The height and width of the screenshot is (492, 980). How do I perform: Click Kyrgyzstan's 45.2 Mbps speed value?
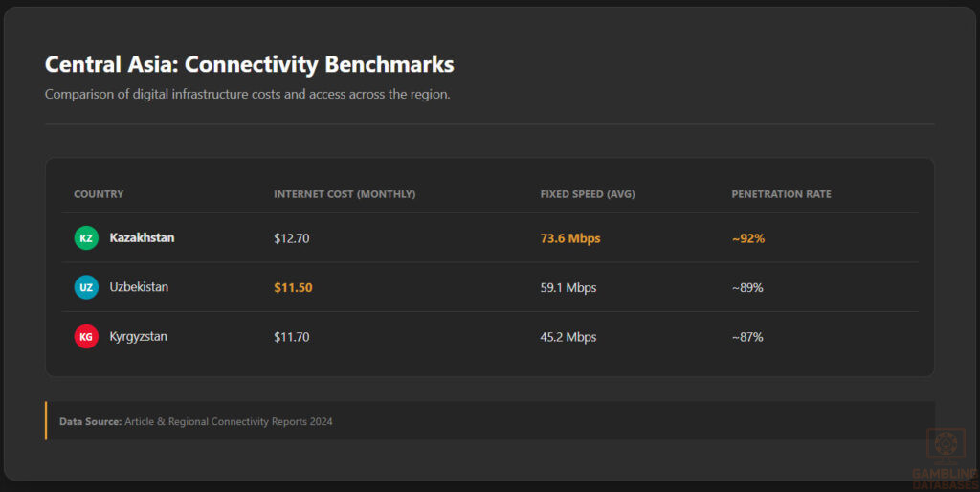point(568,337)
